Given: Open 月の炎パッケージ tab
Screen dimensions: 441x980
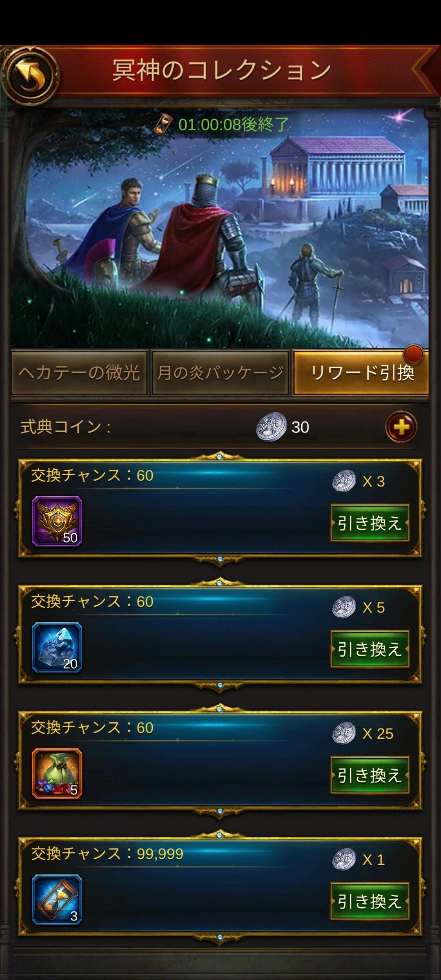Looking at the screenshot, I should [x=220, y=372].
